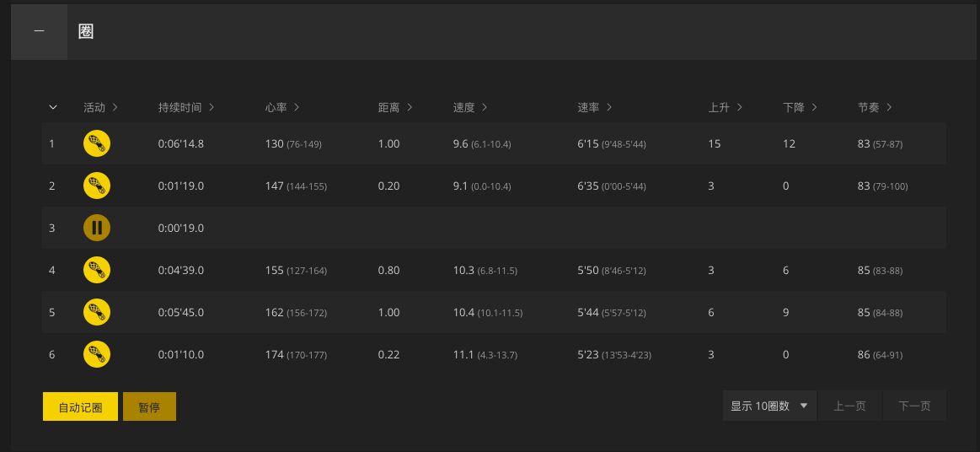The image size is (980, 452).
Task: Select the lap 5 duration 0:05'45.0 cell
Action: tap(180, 313)
